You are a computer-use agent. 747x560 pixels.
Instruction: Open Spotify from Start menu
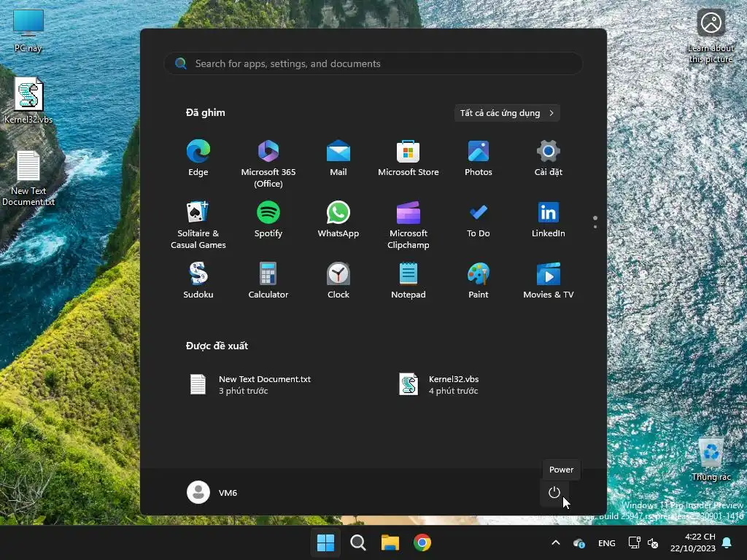[x=268, y=219]
